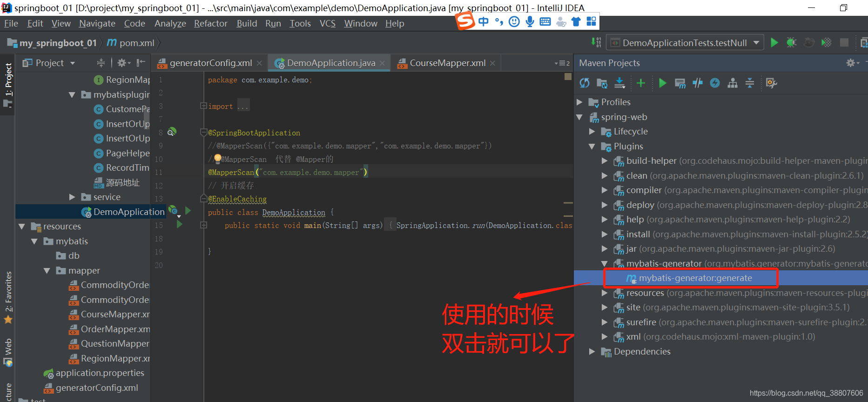Screen dimensions: 868x402
Task: Run DemoApplicationTests.testNull configuration
Action: pos(774,43)
